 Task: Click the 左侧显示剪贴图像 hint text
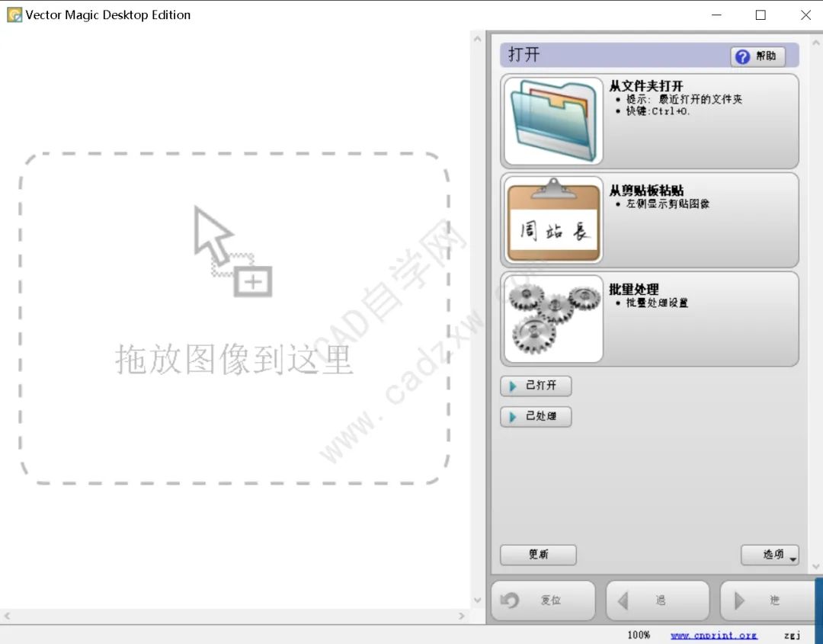667,203
